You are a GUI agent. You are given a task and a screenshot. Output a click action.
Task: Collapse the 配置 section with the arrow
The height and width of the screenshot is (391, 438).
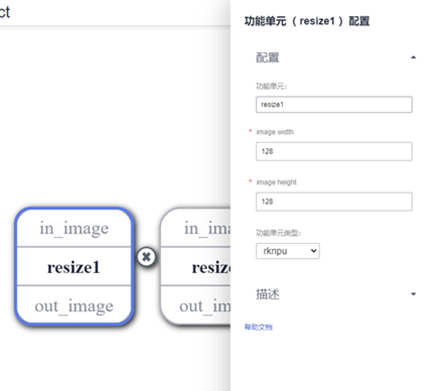[x=413, y=57]
